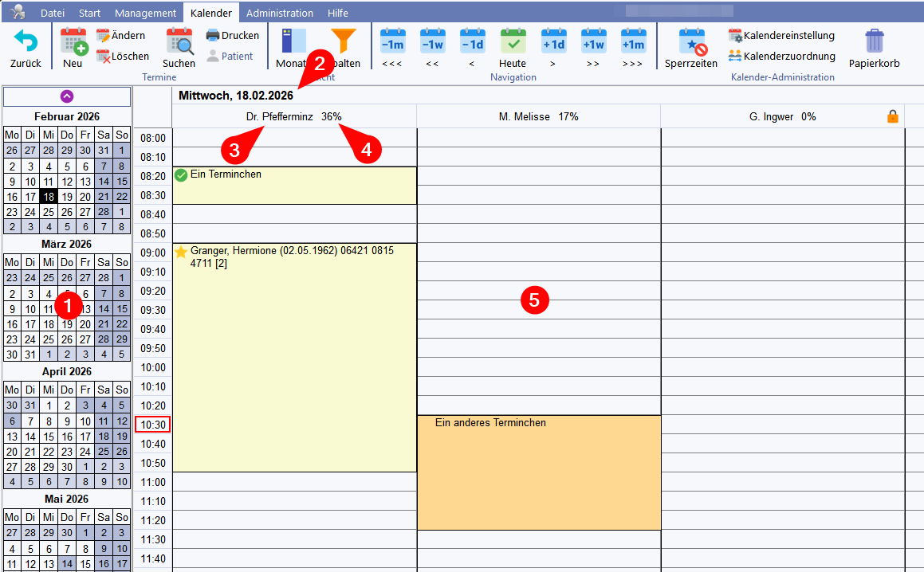
Task: Open the Management menu tab
Action: tap(145, 13)
